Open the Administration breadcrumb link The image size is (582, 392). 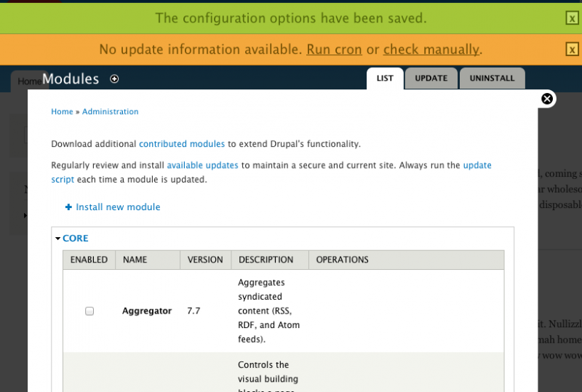click(110, 112)
